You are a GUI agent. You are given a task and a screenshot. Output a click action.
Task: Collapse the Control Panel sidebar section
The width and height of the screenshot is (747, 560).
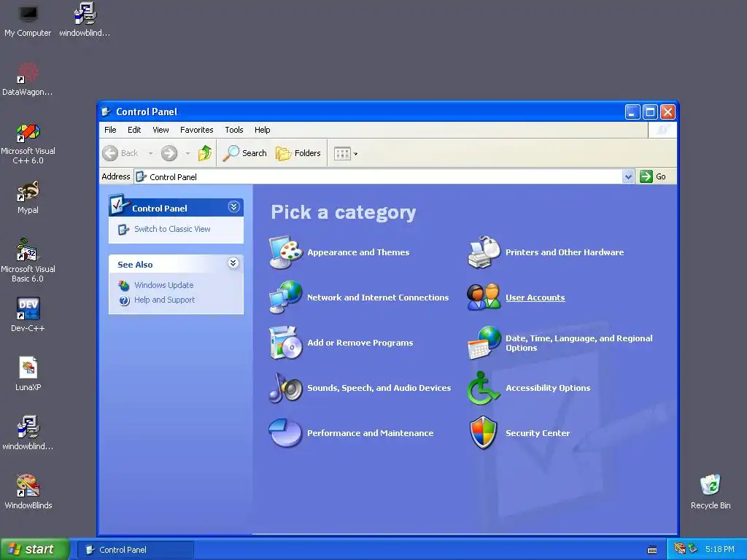coord(233,206)
